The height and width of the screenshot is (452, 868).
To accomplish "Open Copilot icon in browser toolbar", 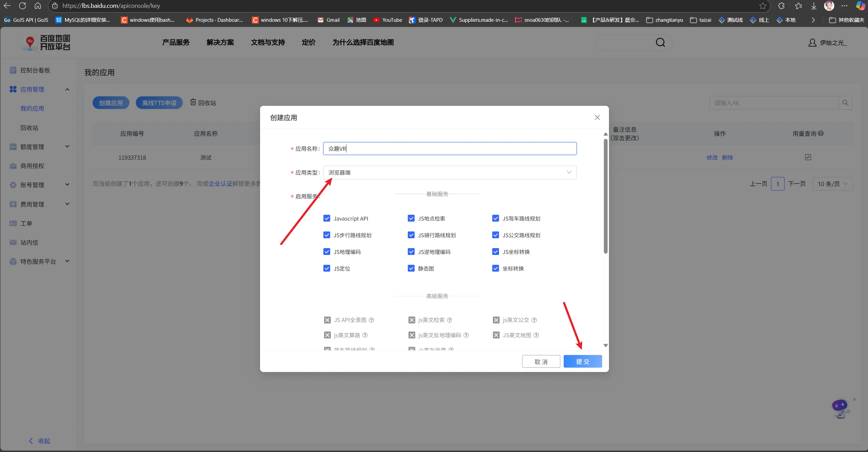I will click(860, 6).
